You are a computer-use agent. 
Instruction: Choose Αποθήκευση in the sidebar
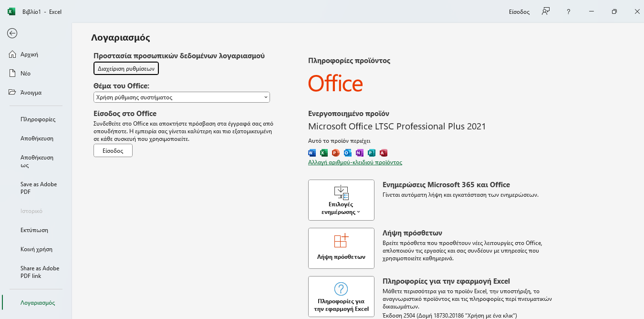pyautogui.click(x=36, y=138)
